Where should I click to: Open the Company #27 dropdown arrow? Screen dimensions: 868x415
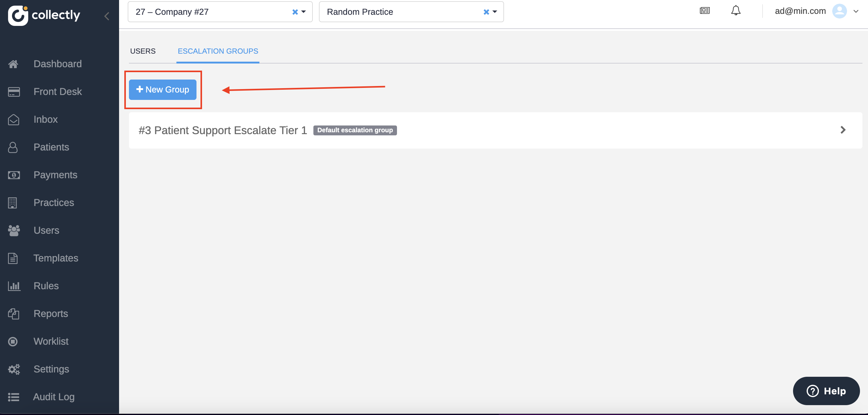click(304, 12)
